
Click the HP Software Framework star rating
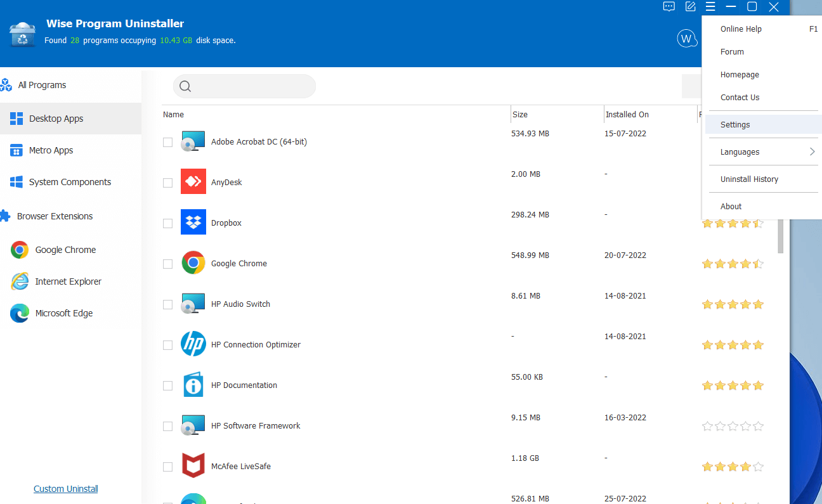733,426
